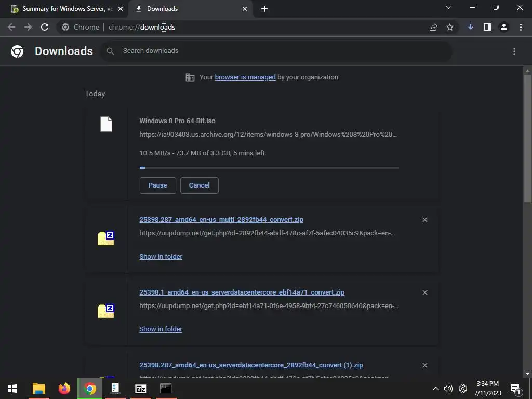Click the zip icon for 25398.1 serverdatacentercore
The image size is (532, 399).
[x=106, y=311]
